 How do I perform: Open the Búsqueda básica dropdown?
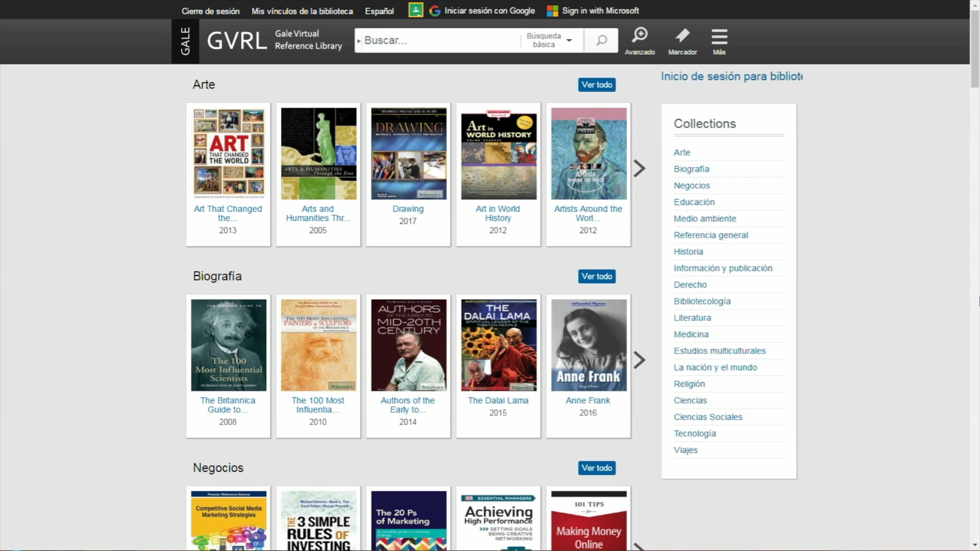(x=549, y=40)
